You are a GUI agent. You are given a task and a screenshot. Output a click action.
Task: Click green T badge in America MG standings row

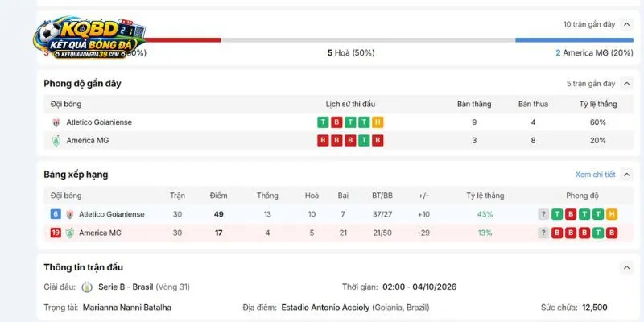coord(598,233)
